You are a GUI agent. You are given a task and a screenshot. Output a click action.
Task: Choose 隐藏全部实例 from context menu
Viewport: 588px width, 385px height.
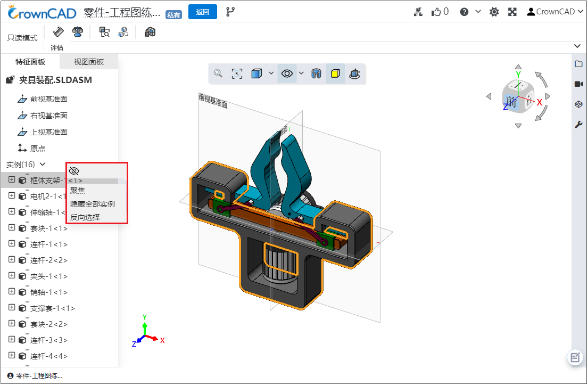pyautogui.click(x=93, y=204)
